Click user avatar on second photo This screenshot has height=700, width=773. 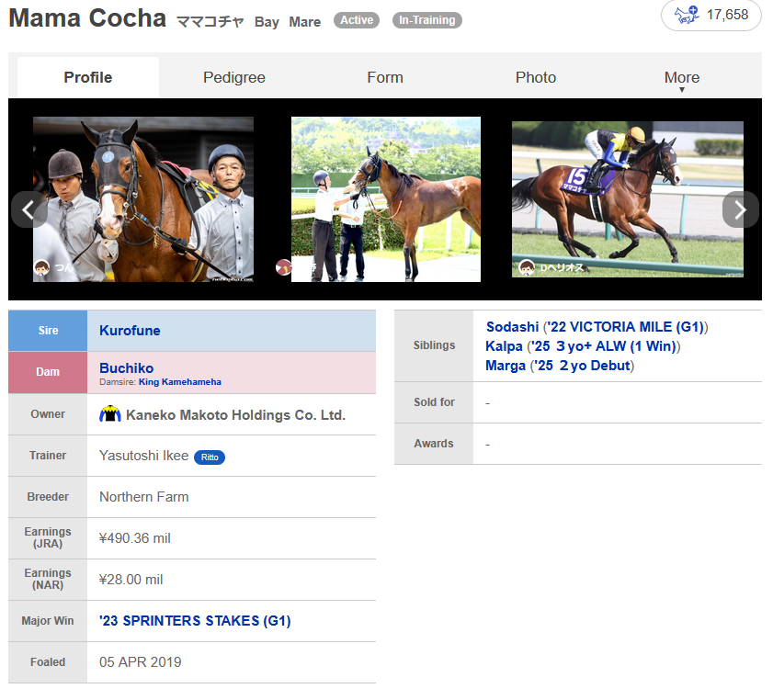pos(283,267)
